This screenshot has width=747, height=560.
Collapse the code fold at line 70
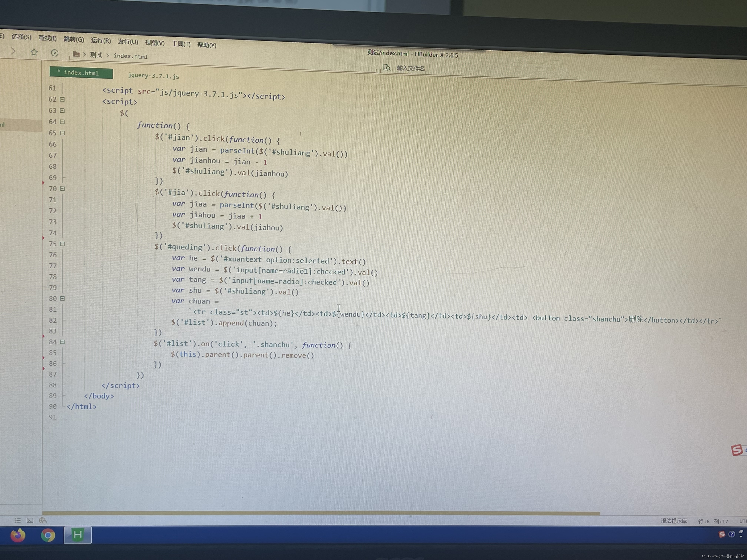[x=62, y=189]
